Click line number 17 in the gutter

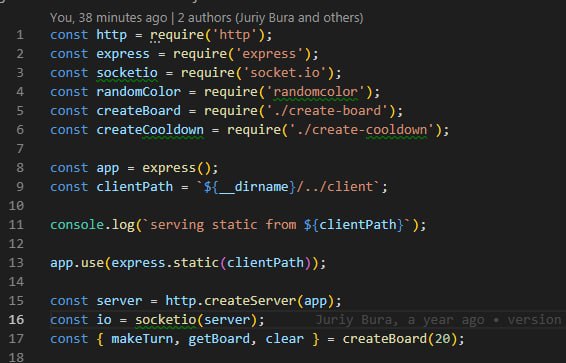click(16, 338)
